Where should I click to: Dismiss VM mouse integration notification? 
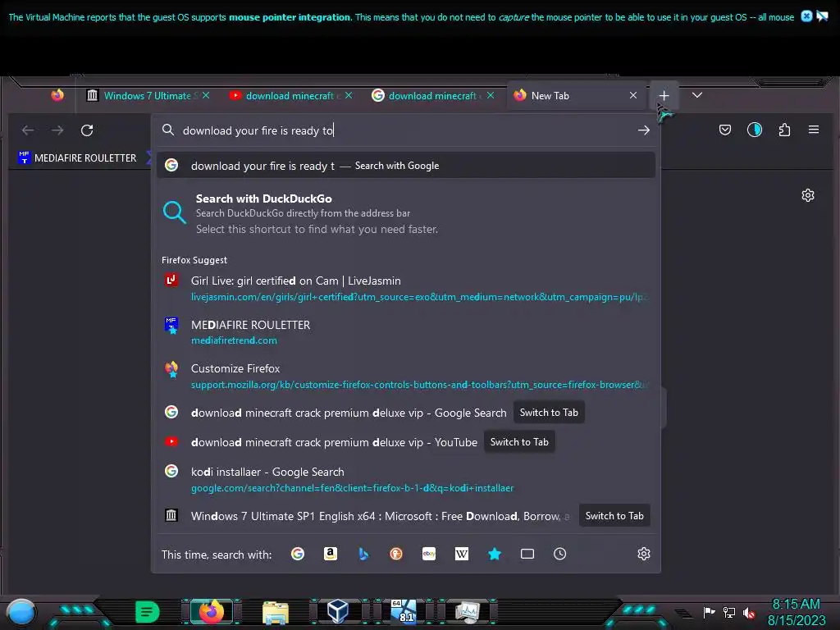806,16
